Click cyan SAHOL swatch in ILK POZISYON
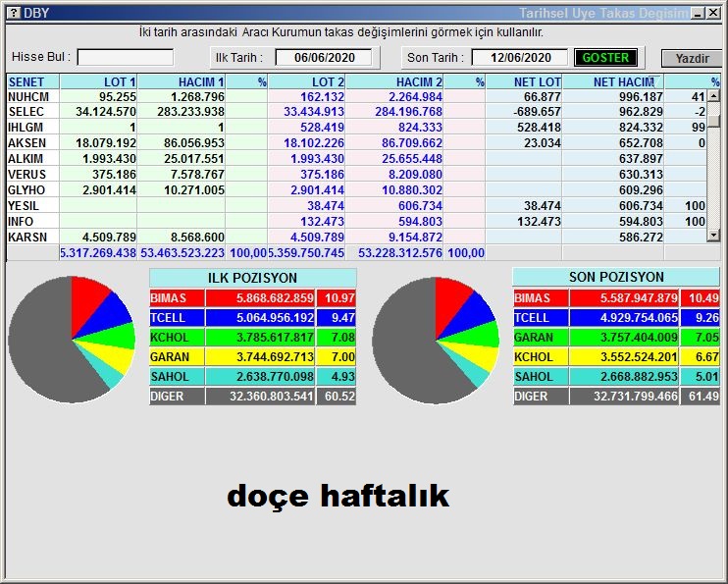This screenshot has height=584, width=728. (177, 376)
